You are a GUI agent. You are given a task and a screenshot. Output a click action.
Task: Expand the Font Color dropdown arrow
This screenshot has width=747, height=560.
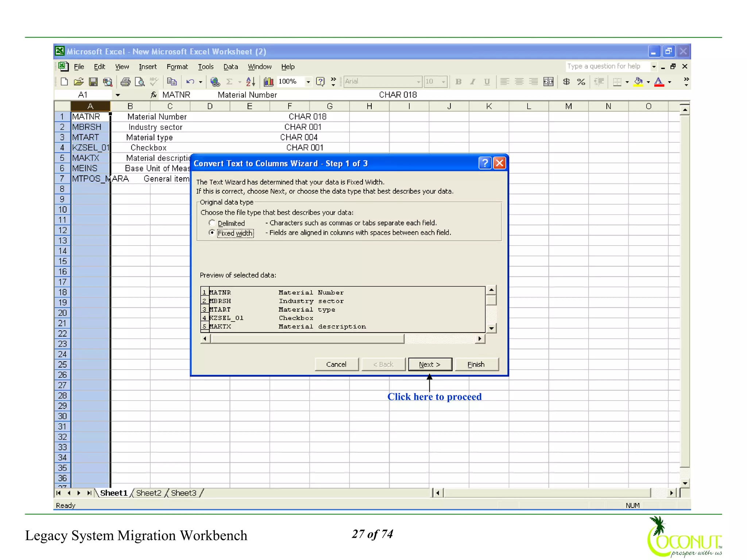[x=670, y=82]
